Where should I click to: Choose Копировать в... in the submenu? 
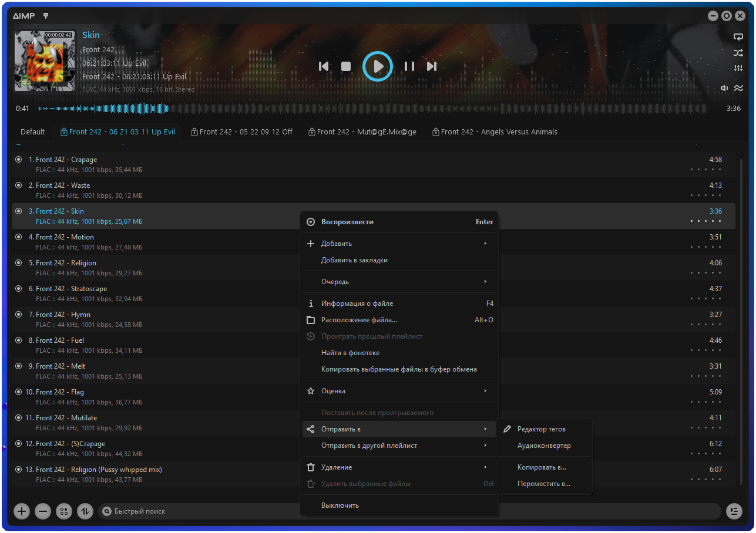[541, 468]
